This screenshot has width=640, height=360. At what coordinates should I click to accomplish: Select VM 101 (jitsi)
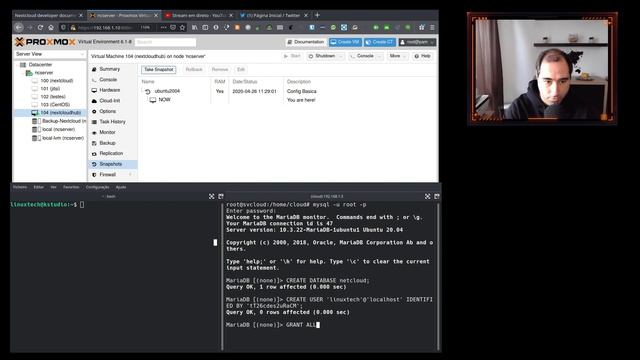coord(50,89)
